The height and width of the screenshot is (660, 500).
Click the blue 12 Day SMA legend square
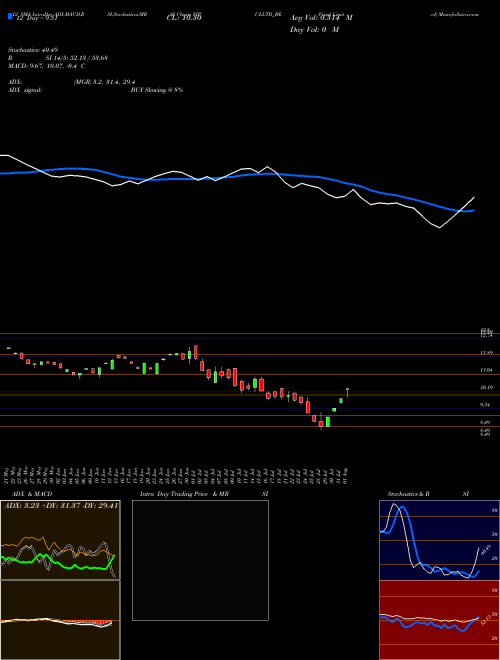point(10,16)
